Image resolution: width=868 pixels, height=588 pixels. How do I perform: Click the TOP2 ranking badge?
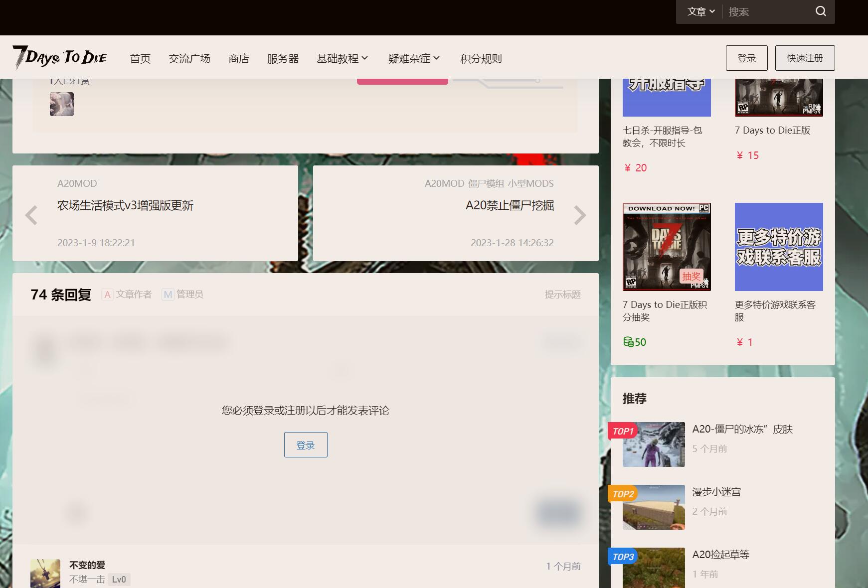623,494
